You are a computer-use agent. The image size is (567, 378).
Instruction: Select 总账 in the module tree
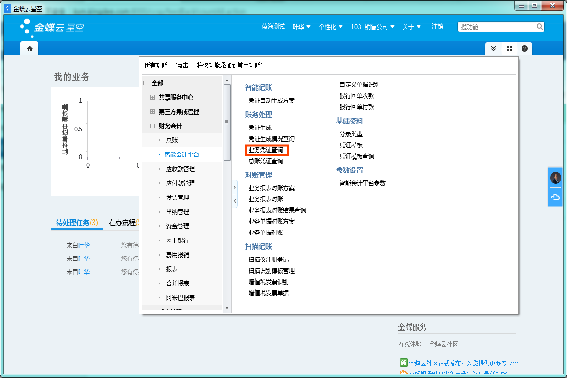pyautogui.click(x=172, y=140)
